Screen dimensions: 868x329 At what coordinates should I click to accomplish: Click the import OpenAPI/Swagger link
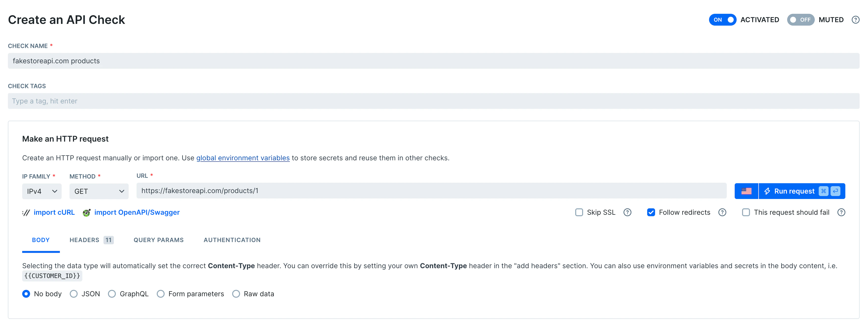tap(137, 213)
